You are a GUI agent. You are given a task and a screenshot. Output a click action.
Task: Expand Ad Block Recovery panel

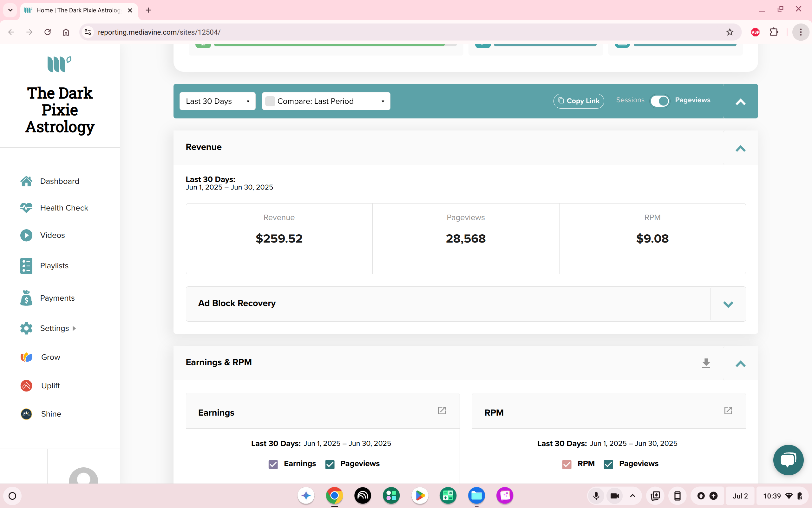(728, 304)
